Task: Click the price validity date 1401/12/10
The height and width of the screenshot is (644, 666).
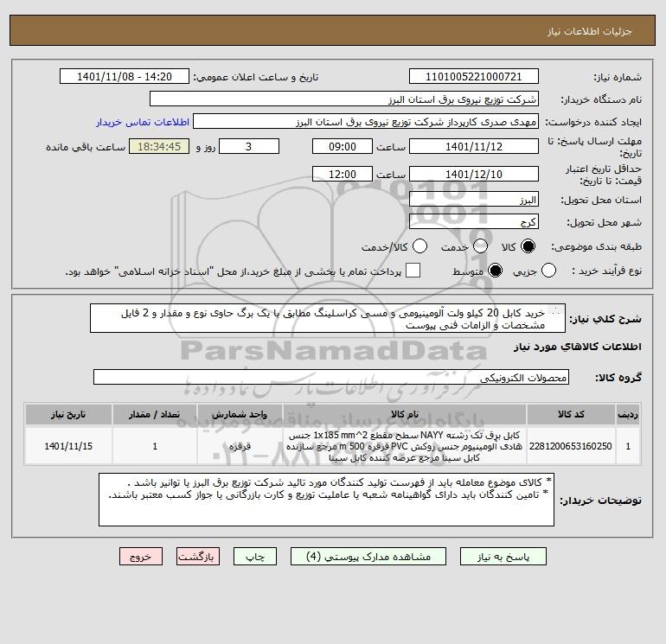Action: tap(474, 174)
